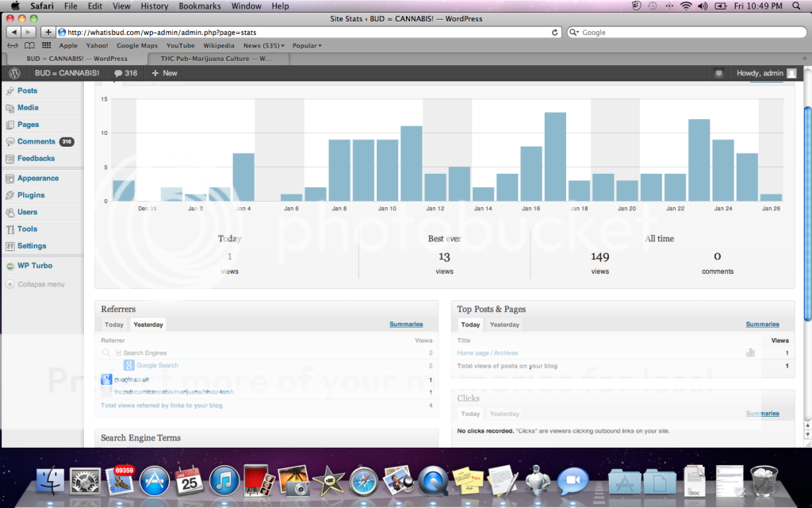
Task: Reload the page with the refresh icon
Action: click(554, 32)
